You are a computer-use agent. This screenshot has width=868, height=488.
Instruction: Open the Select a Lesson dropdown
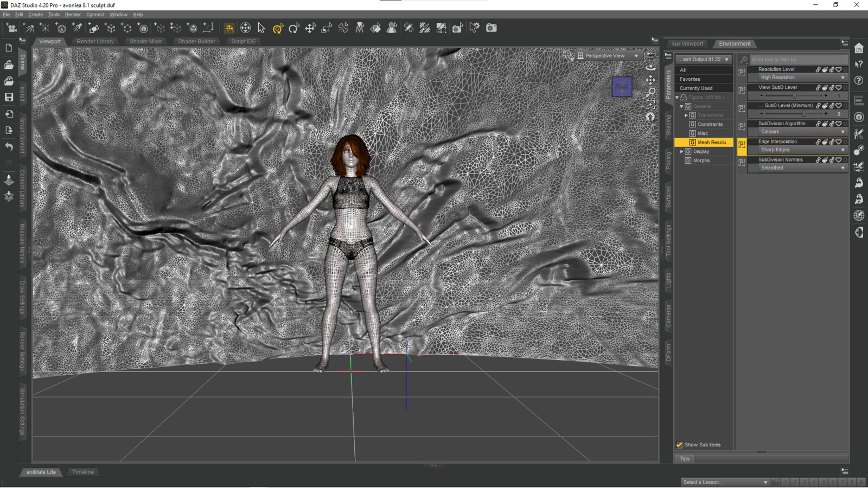click(725, 482)
